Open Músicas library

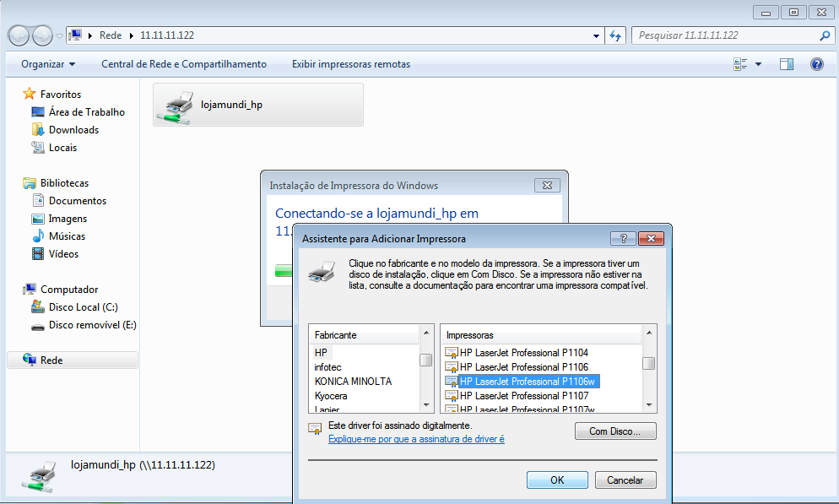pyautogui.click(x=67, y=236)
